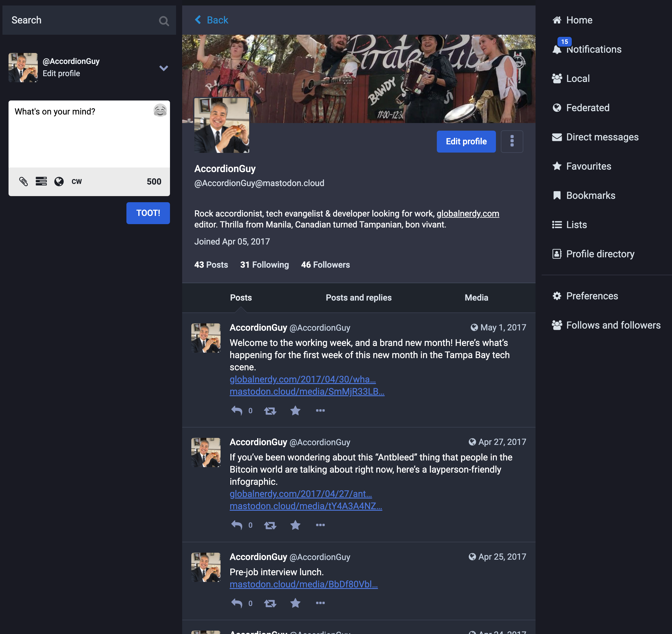Open Notifications with 15 badge
This screenshot has width=672, height=634.
[586, 49]
